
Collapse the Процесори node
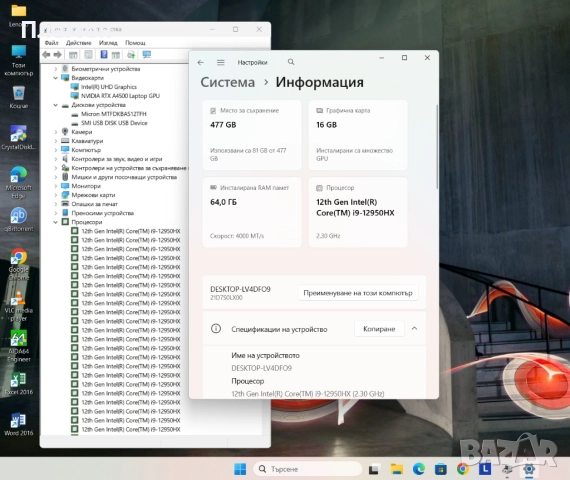pyautogui.click(x=56, y=222)
